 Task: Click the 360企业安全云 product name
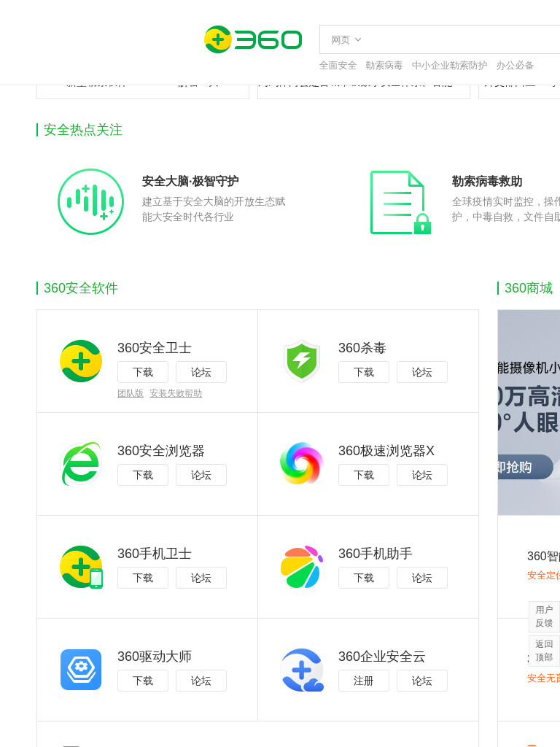click(x=382, y=657)
